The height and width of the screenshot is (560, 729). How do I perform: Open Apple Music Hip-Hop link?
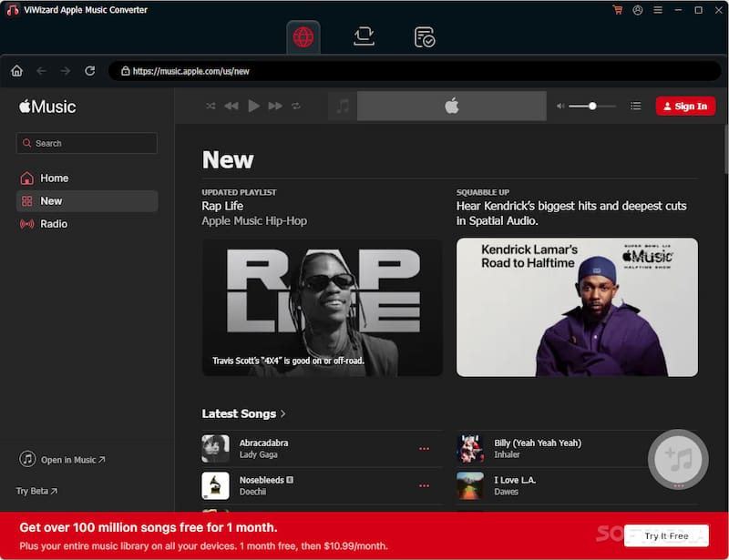point(254,220)
